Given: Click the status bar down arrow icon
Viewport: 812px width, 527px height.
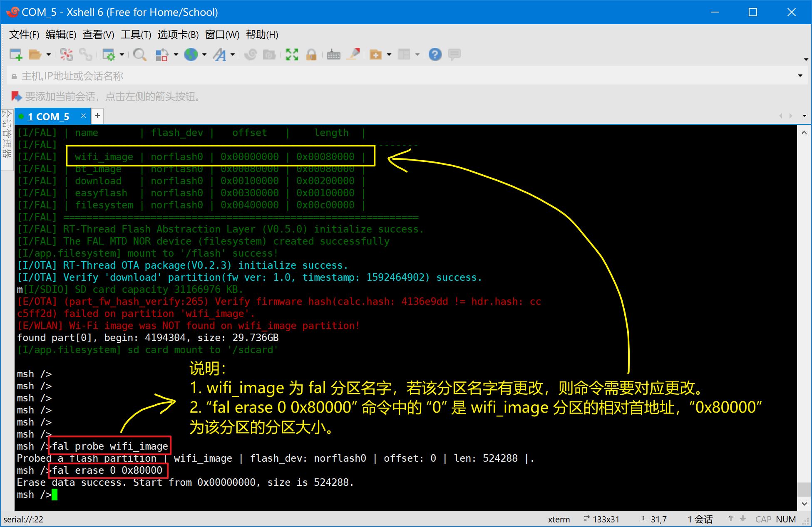Looking at the screenshot, I should (x=743, y=519).
